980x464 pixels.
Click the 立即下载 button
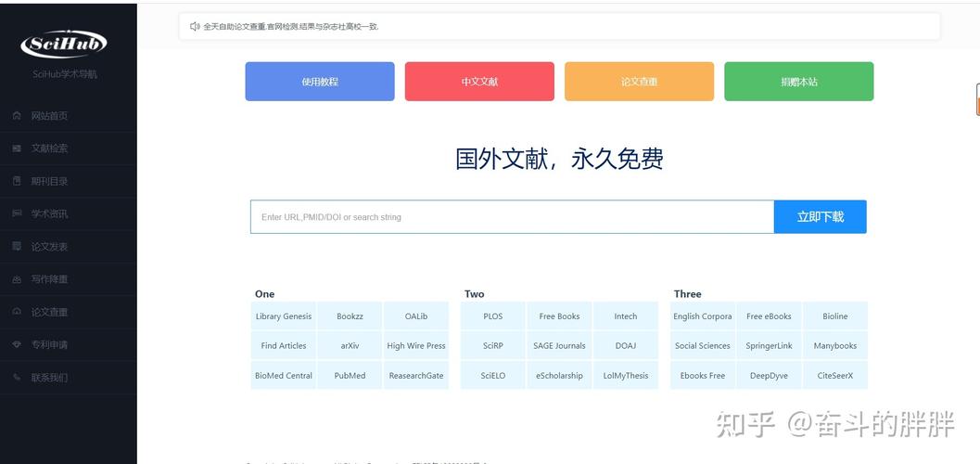(820, 217)
